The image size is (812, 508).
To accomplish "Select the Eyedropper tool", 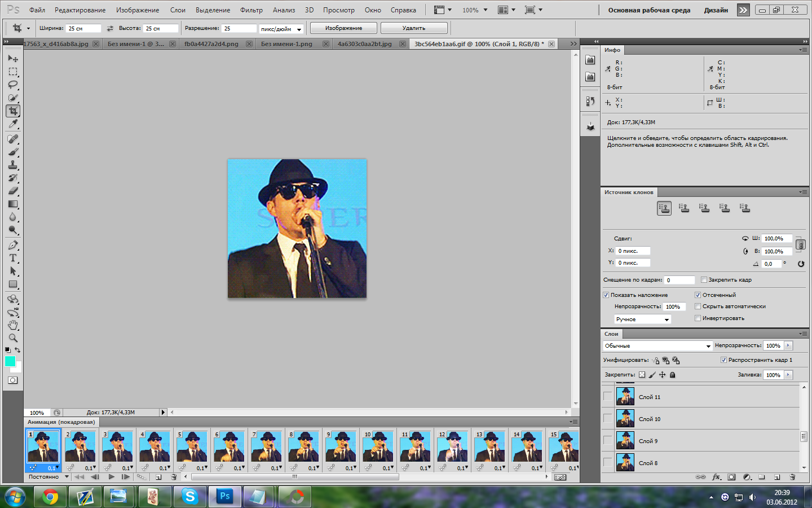I will 13,124.
